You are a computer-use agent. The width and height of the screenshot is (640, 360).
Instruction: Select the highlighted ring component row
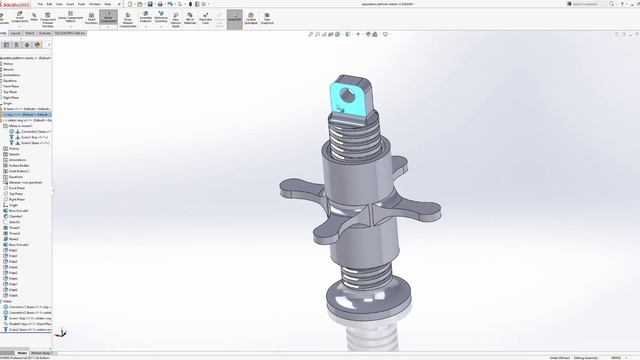coord(26,115)
